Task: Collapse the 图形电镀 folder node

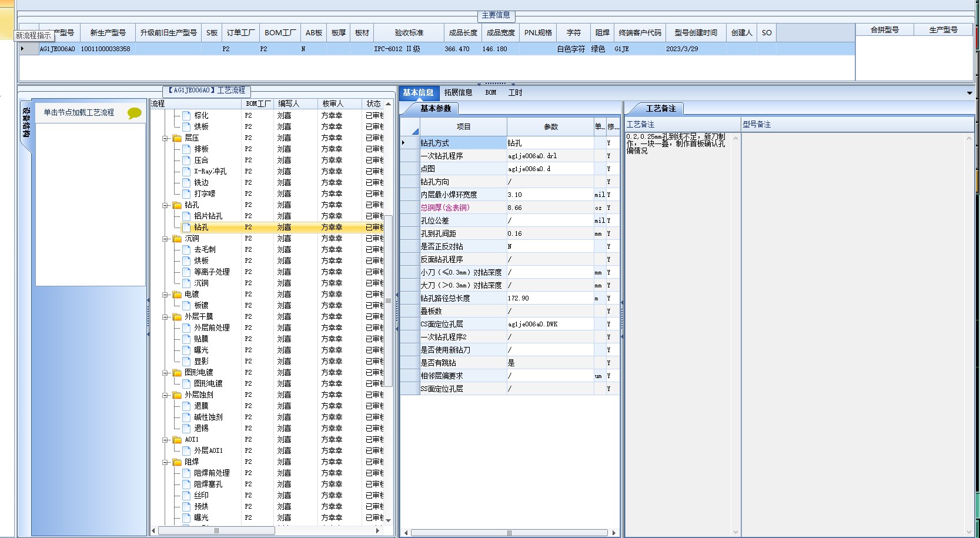Action: coord(166,373)
